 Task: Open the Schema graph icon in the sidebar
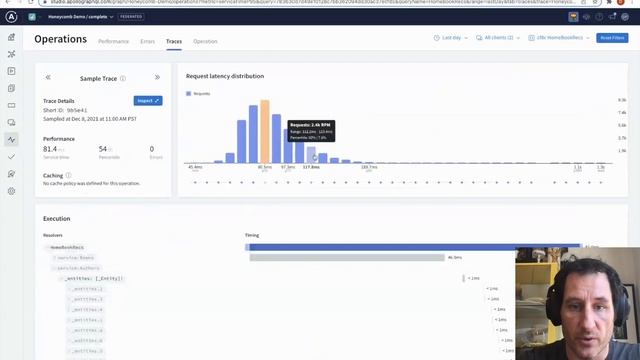tap(11, 54)
